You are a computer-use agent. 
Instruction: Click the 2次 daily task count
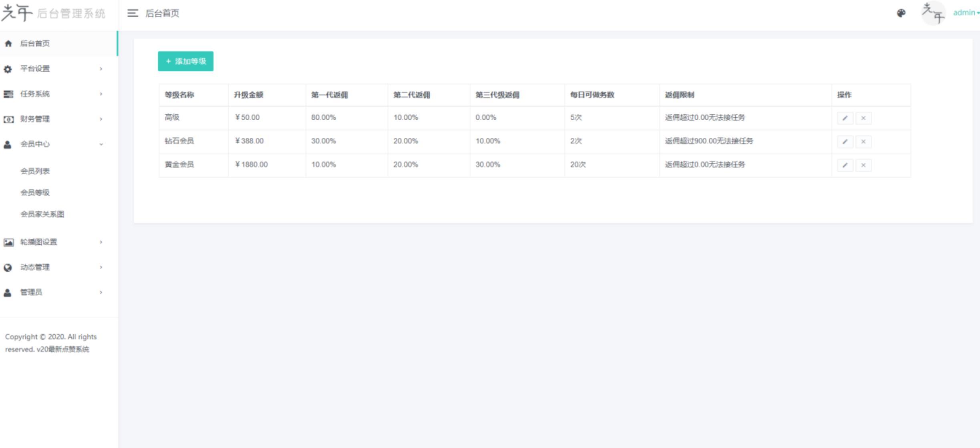576,141
